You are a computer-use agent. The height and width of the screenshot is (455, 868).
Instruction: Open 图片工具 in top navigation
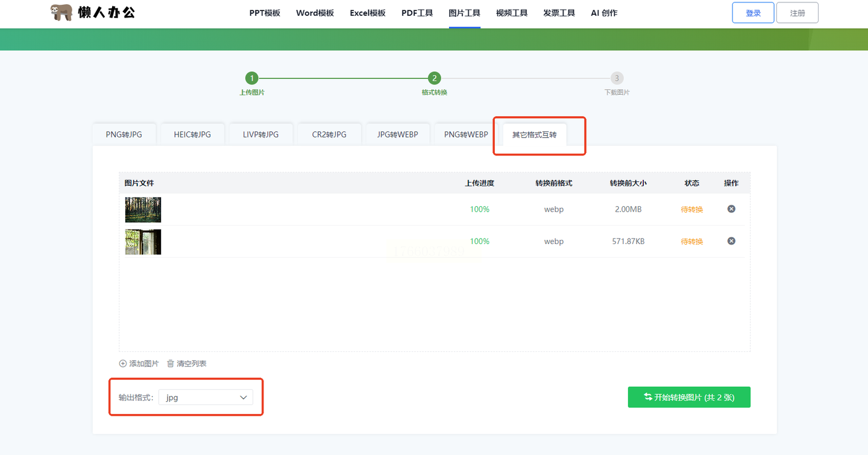[465, 13]
